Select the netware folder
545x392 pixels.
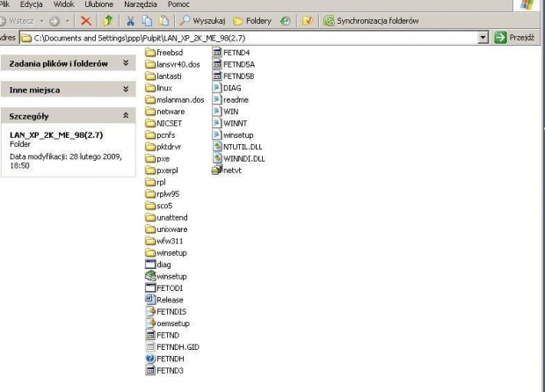(165, 112)
